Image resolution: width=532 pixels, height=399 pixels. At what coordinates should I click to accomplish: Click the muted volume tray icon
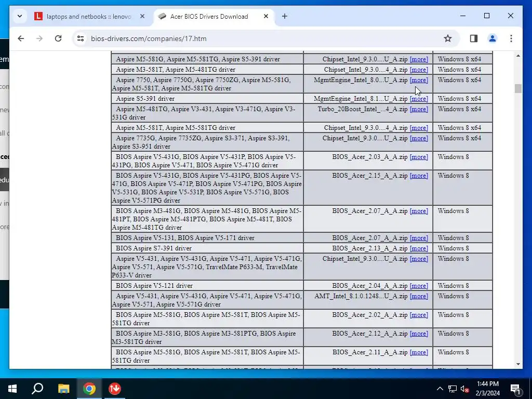464,389
